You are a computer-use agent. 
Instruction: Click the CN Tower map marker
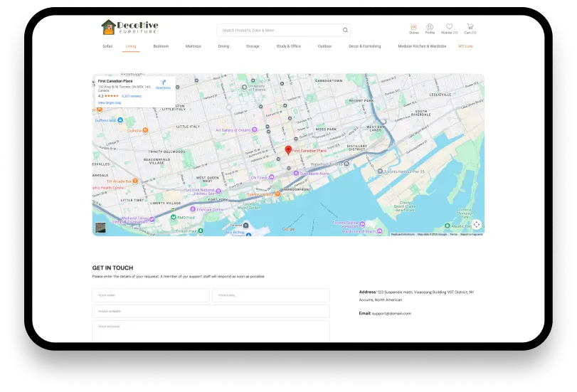click(272, 177)
